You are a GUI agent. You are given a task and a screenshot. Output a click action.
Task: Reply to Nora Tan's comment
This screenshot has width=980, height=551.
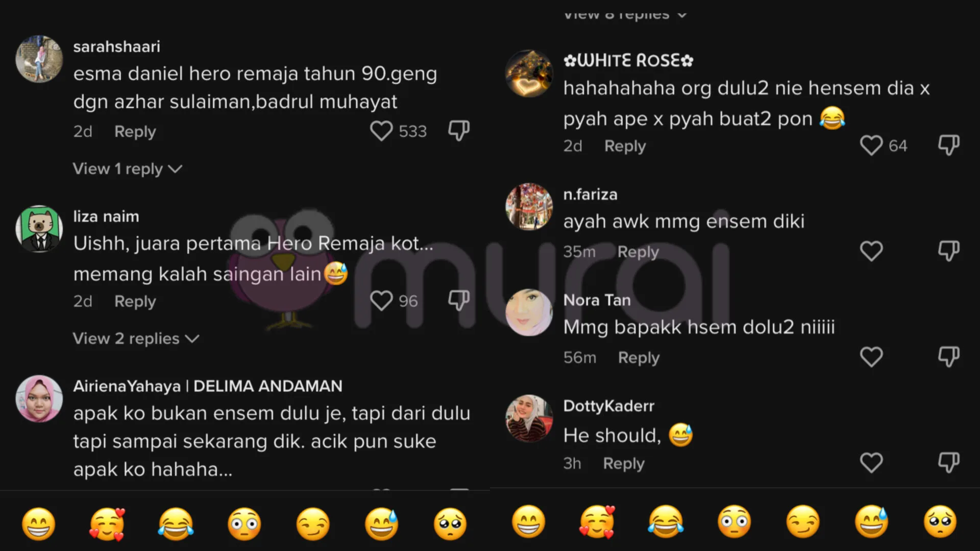639,358
